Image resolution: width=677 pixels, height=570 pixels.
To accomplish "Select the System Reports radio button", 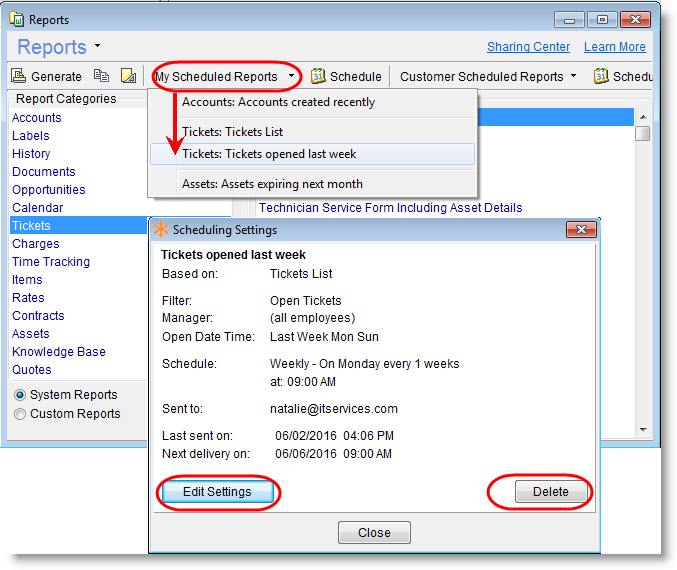I will 19,395.
